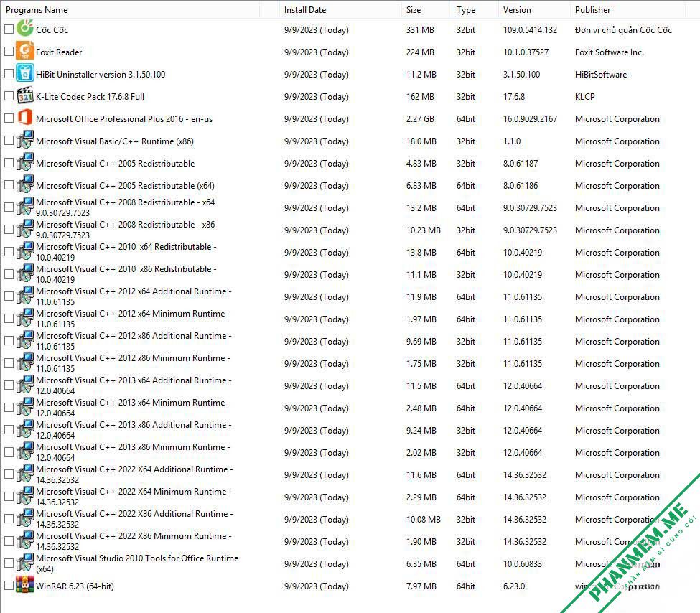Tick the Visual C++ 2005 Redistributable checkbox (not x64)
The width and height of the screenshot is (700, 613).
pos(9,163)
